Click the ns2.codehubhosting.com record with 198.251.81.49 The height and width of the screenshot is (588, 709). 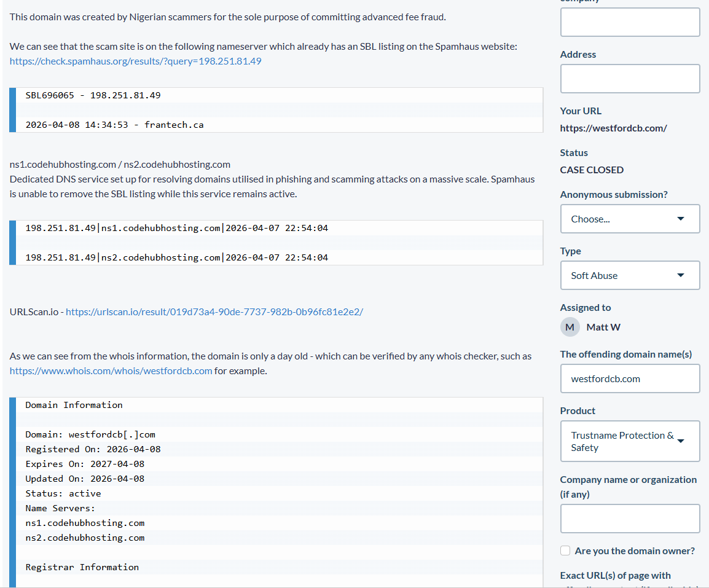point(176,257)
